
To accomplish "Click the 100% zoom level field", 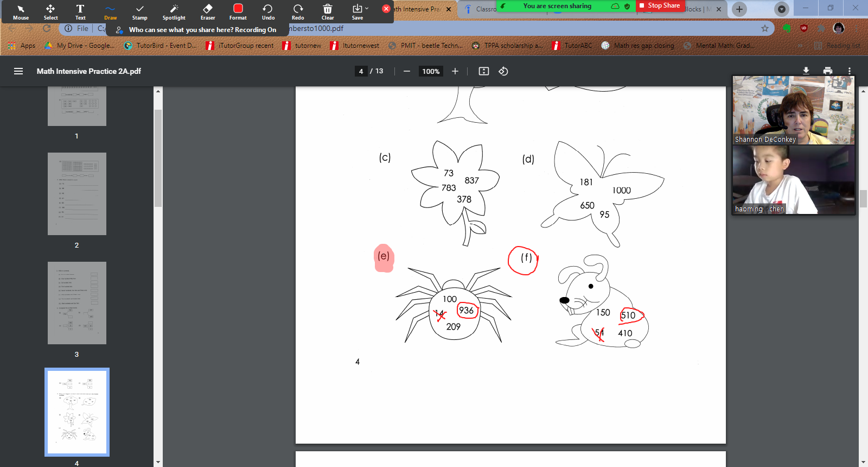I will click(431, 71).
